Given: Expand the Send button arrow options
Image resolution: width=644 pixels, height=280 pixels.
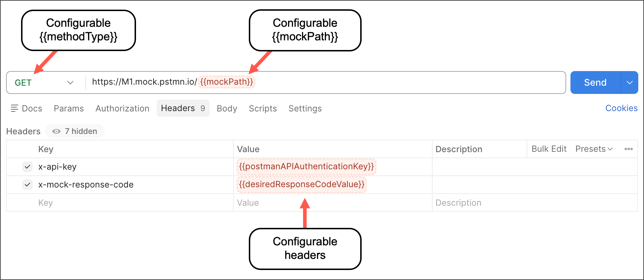Looking at the screenshot, I should (x=629, y=82).
